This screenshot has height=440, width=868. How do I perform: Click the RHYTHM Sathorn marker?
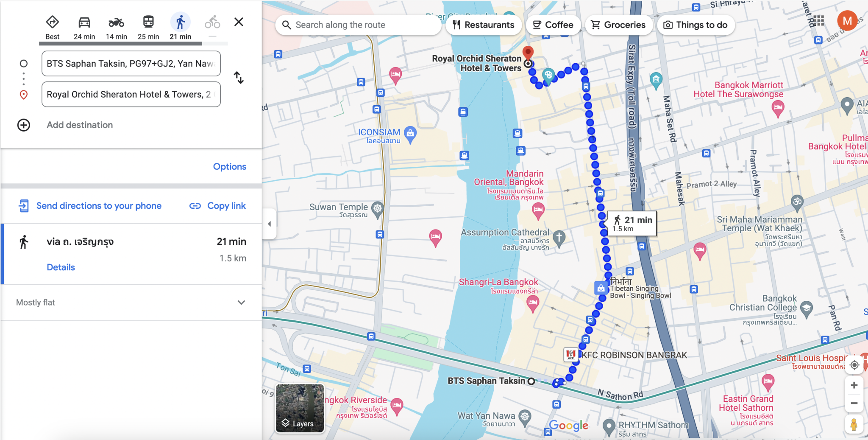pyautogui.click(x=609, y=427)
